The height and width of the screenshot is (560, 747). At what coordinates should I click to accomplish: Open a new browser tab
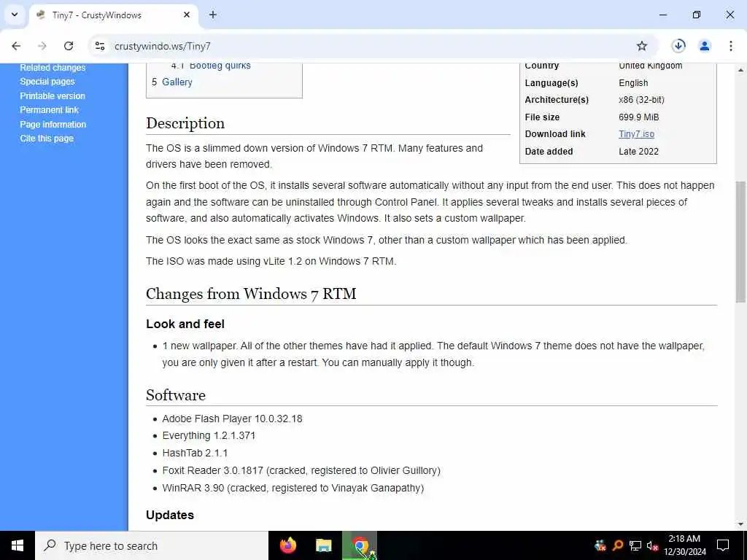point(213,15)
